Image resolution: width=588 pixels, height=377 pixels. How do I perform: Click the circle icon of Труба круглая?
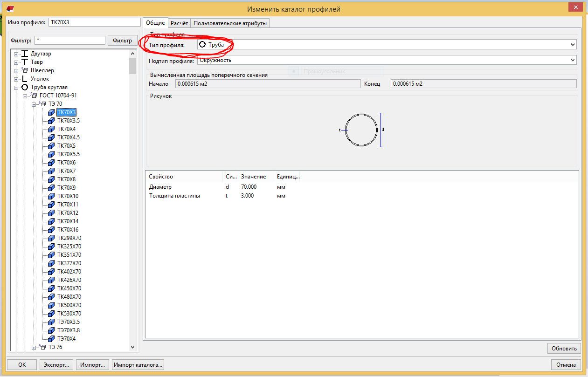[25, 87]
